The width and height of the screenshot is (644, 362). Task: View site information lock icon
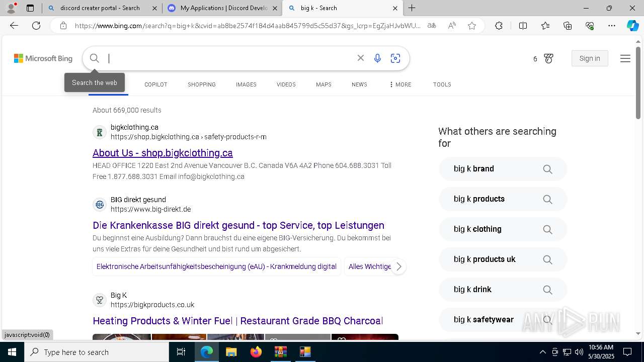tap(63, 26)
